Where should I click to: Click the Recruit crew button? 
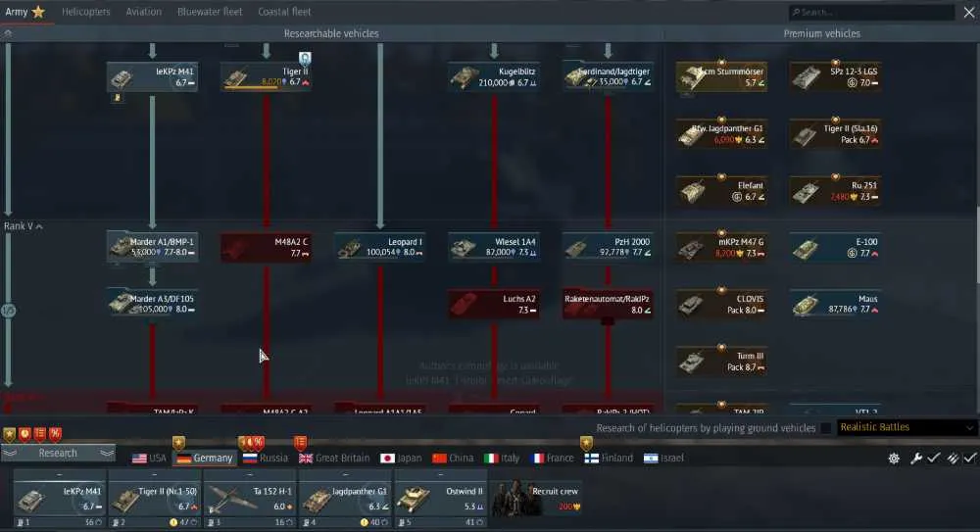537,499
